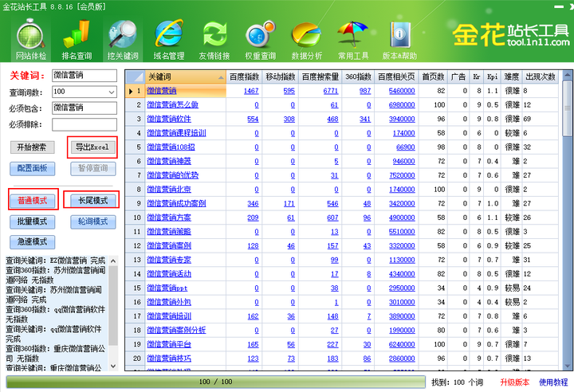
Task: Sort by the 首页数 column header
Action: pyautogui.click(x=433, y=76)
